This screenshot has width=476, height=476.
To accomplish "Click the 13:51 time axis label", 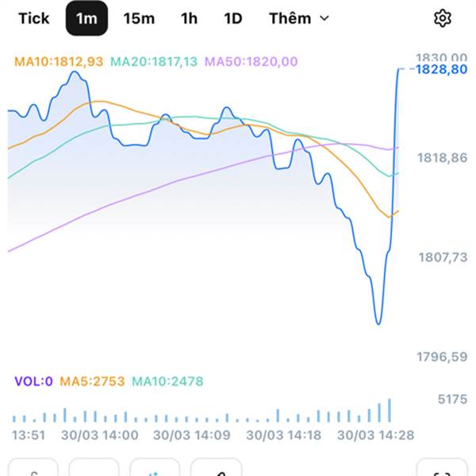I will tap(27, 435).
